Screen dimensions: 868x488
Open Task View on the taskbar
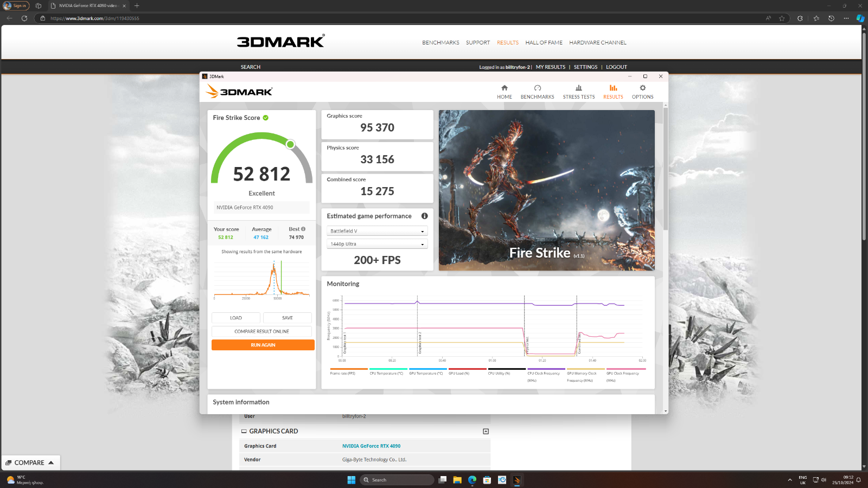(x=443, y=480)
